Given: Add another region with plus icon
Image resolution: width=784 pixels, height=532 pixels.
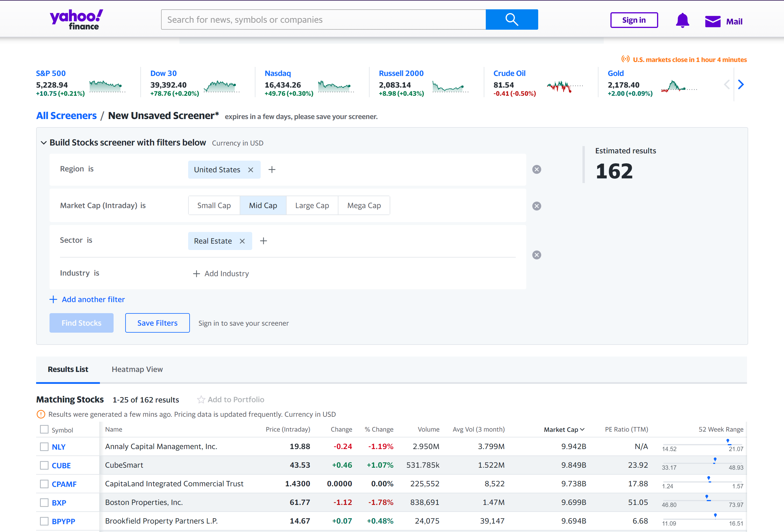Looking at the screenshot, I should tap(272, 170).
